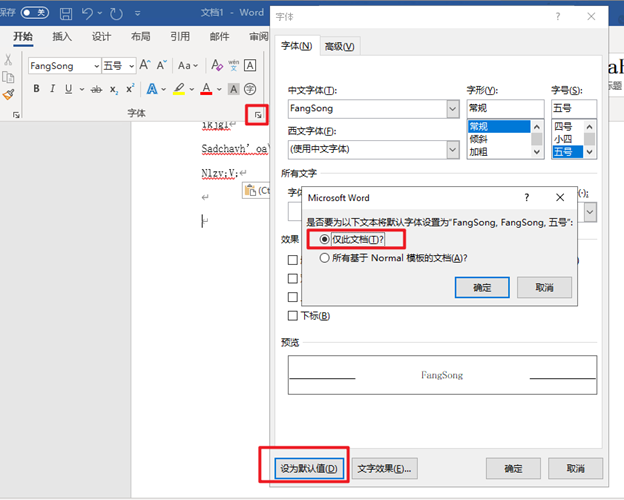Select the 高级(V) tab in Font dialog
This screenshot has width=624, height=500.
tap(339, 47)
